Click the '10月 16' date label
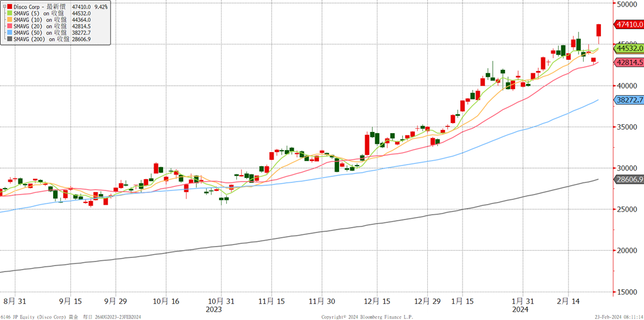Viewport: 644px width, 320px height. (165, 302)
